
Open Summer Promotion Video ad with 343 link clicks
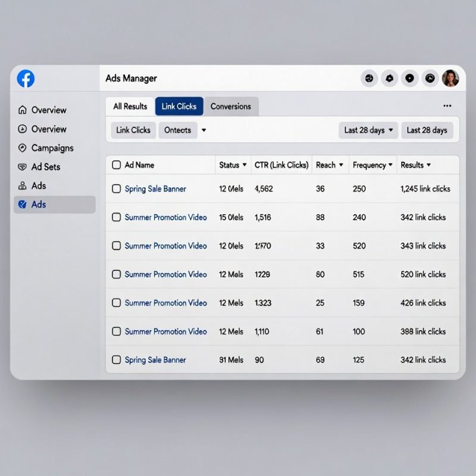(x=166, y=246)
